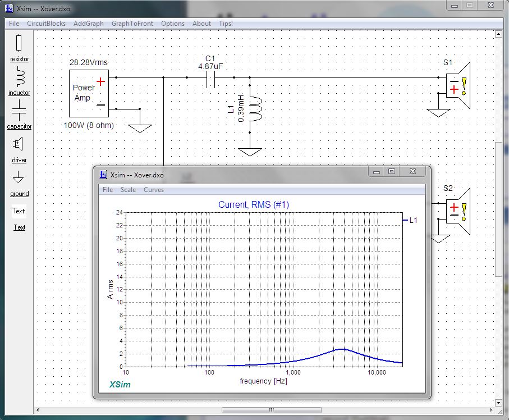Select the capacitor component tool
The width and height of the screenshot is (509, 420).
tap(19, 115)
